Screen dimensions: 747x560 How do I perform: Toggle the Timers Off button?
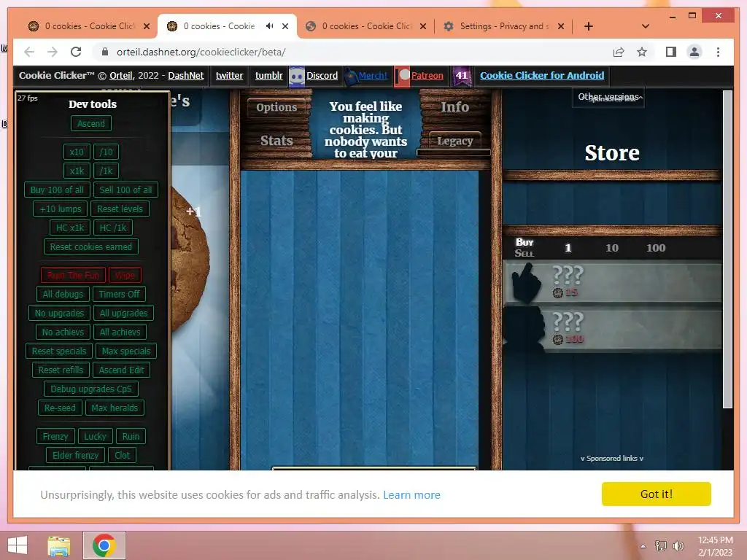click(119, 294)
